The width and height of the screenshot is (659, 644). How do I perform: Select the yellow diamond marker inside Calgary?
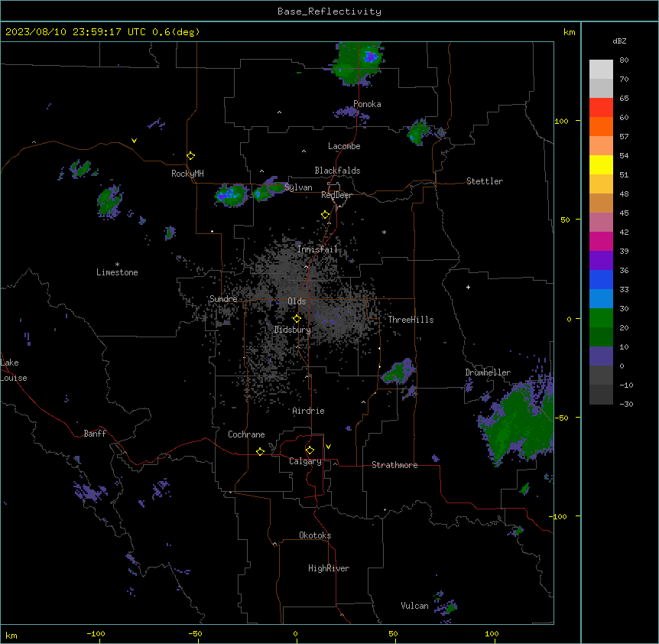(310, 450)
